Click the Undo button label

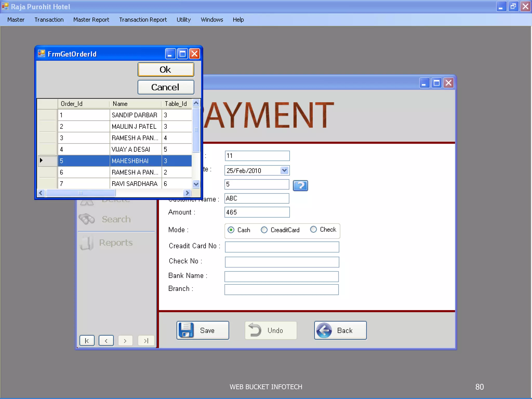pyautogui.click(x=275, y=330)
